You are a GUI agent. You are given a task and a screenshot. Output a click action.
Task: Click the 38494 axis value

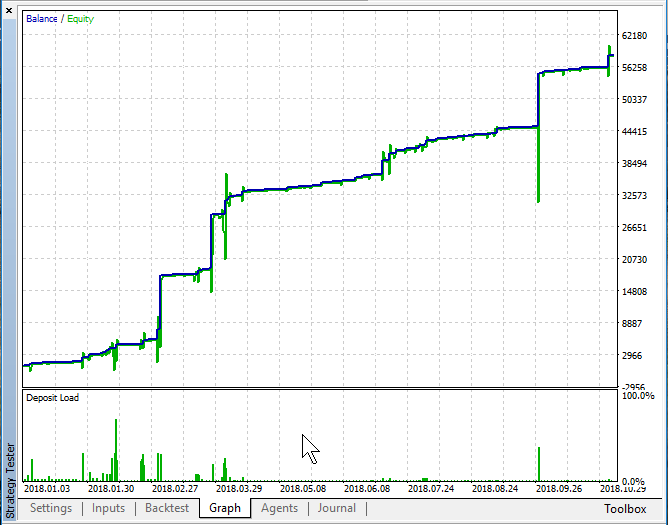(634, 163)
